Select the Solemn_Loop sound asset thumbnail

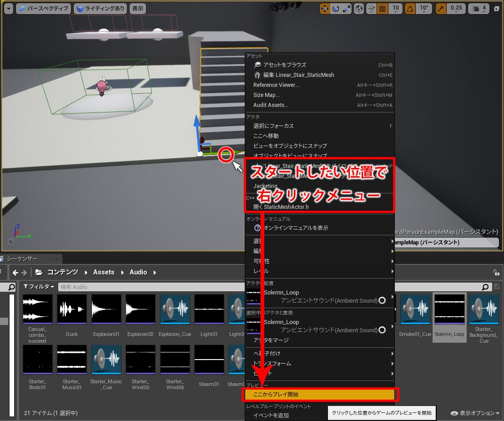point(449,309)
